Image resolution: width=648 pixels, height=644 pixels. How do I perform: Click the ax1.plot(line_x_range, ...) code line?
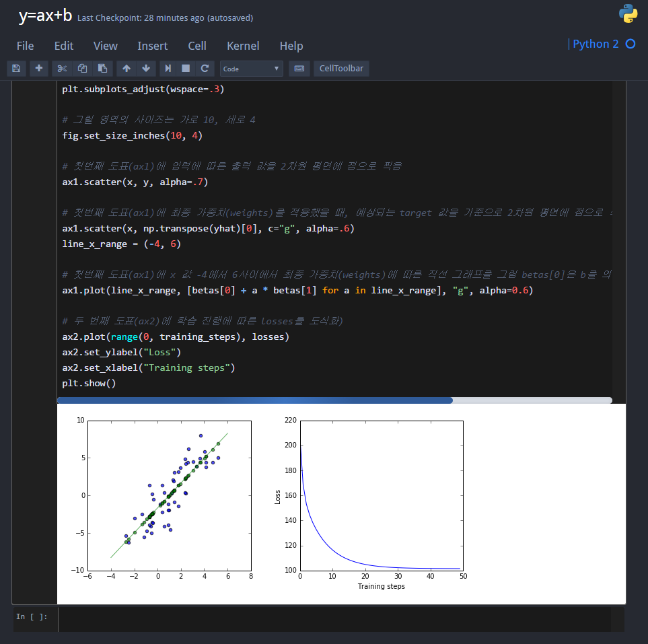click(297, 291)
